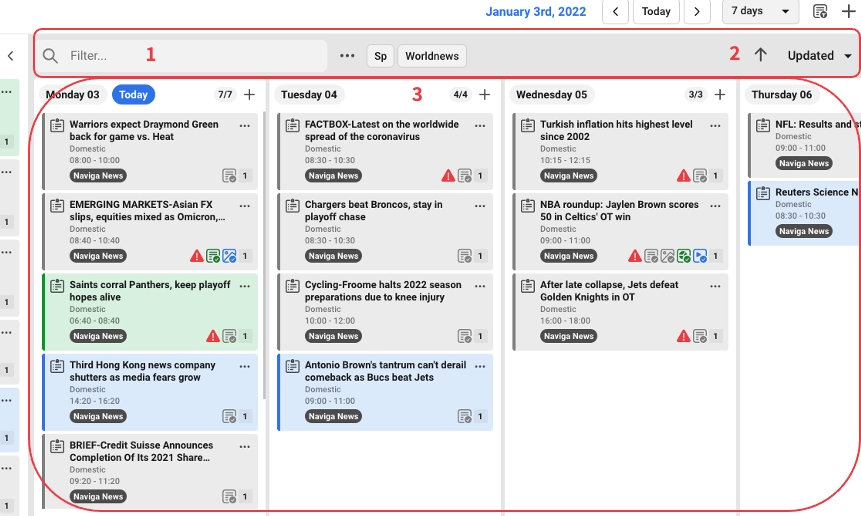Click warning triangle on FACTBOX coronavirus card
This screenshot has width=861, height=516.
tap(448, 176)
